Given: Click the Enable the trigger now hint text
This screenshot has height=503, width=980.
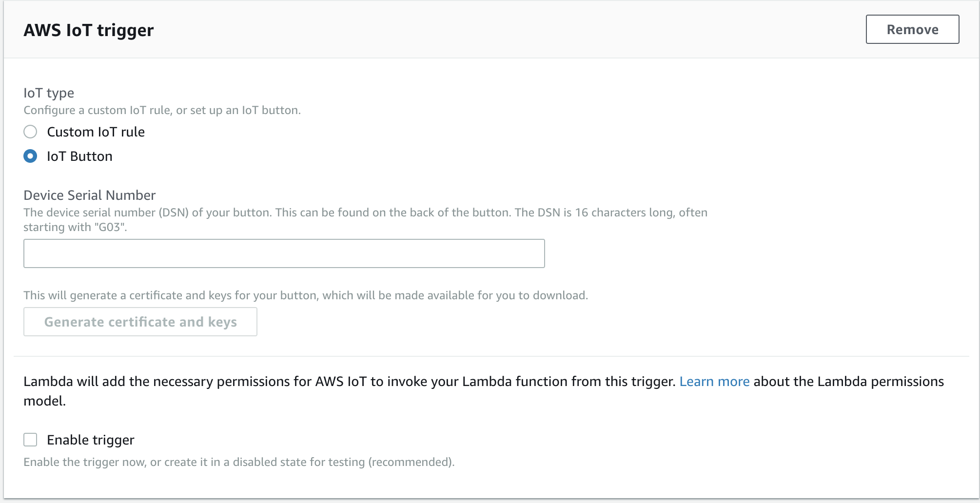Looking at the screenshot, I should (x=239, y=462).
